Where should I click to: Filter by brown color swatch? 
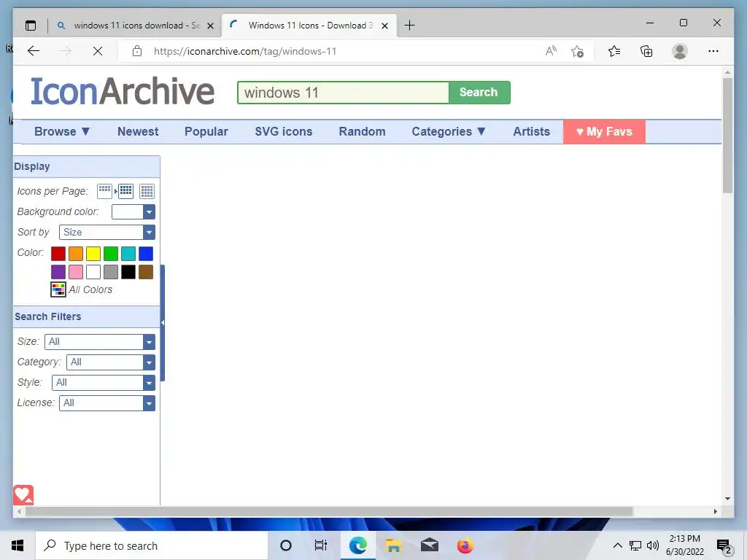point(146,272)
